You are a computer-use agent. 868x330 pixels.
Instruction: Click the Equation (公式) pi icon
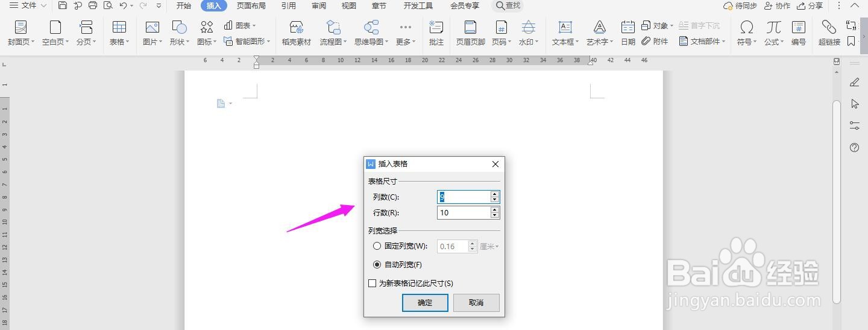point(773,27)
